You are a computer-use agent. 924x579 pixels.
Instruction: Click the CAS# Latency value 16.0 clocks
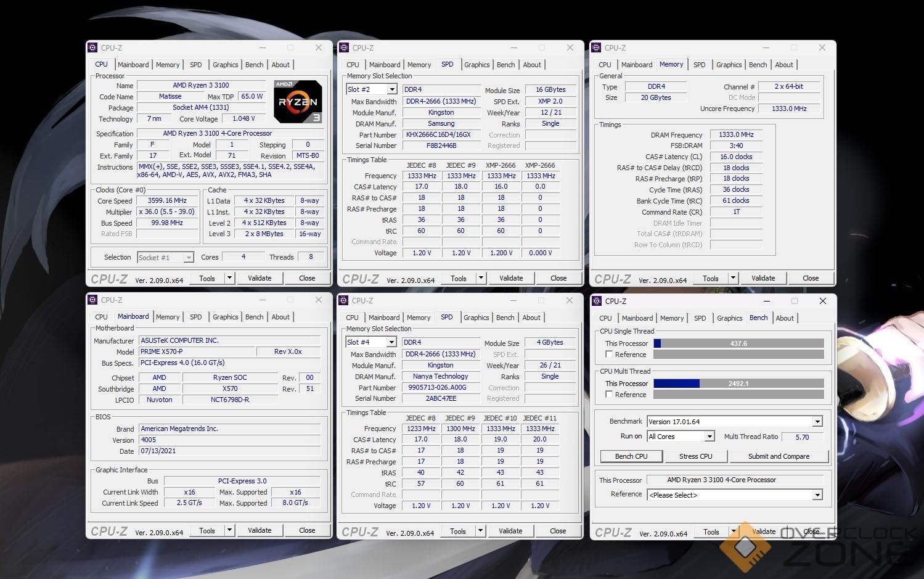pos(736,157)
